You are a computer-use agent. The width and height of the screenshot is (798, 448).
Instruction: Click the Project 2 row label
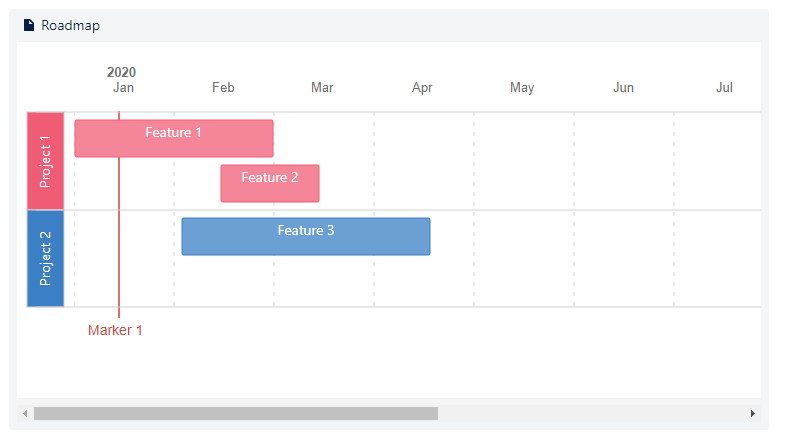point(45,258)
